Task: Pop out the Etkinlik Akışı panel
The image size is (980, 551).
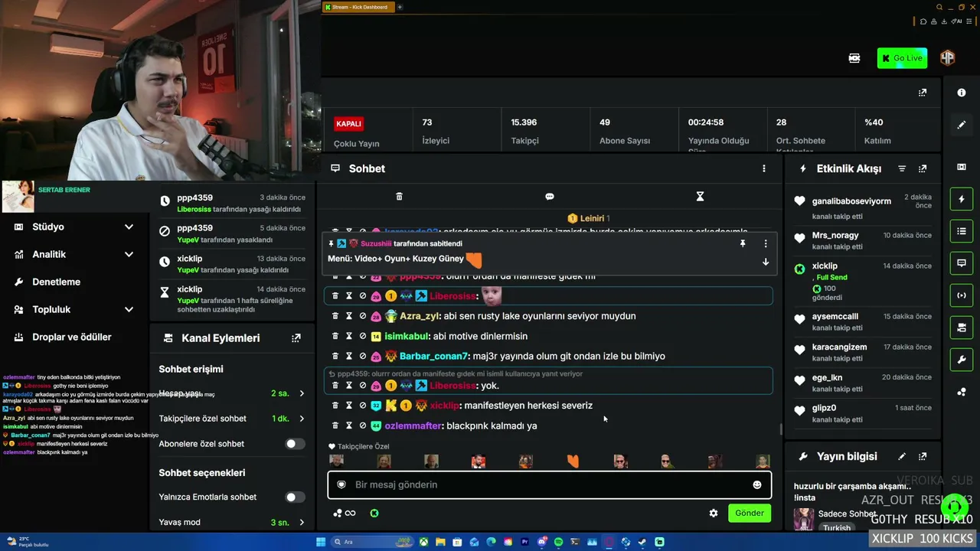Action: (x=923, y=168)
